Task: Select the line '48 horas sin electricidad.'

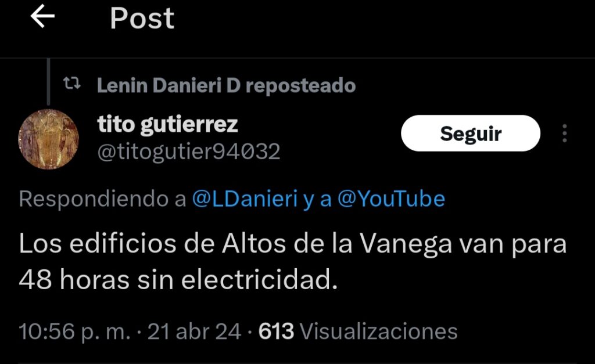Action: [x=178, y=280]
